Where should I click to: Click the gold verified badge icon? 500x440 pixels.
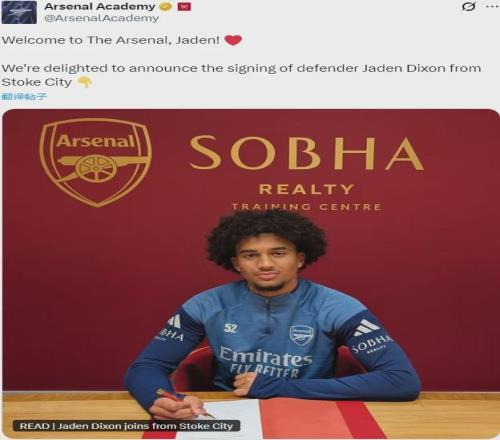(x=166, y=7)
